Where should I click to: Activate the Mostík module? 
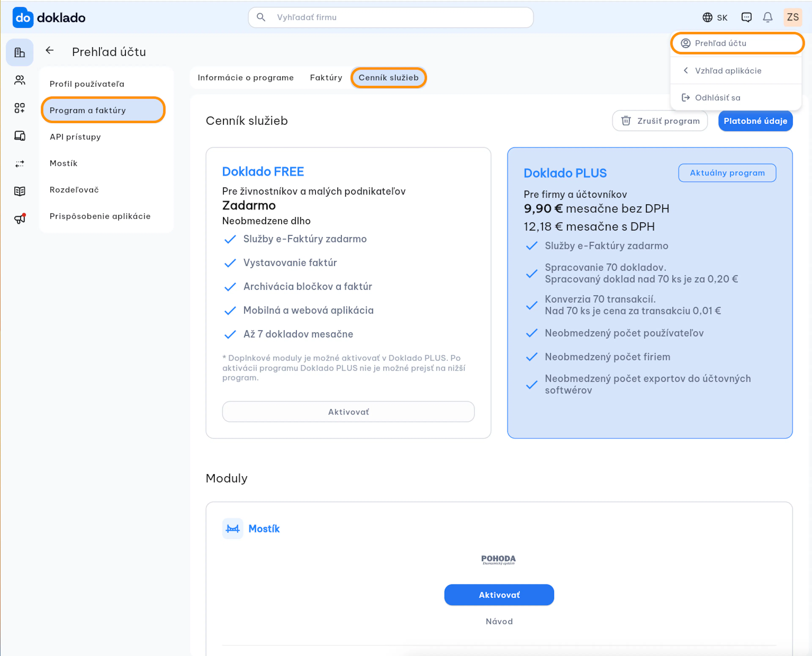(499, 595)
